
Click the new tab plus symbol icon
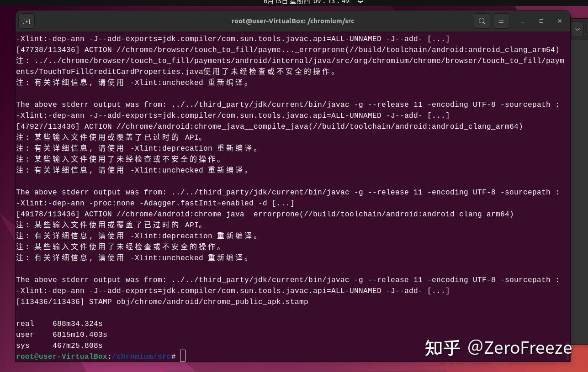[26, 21]
